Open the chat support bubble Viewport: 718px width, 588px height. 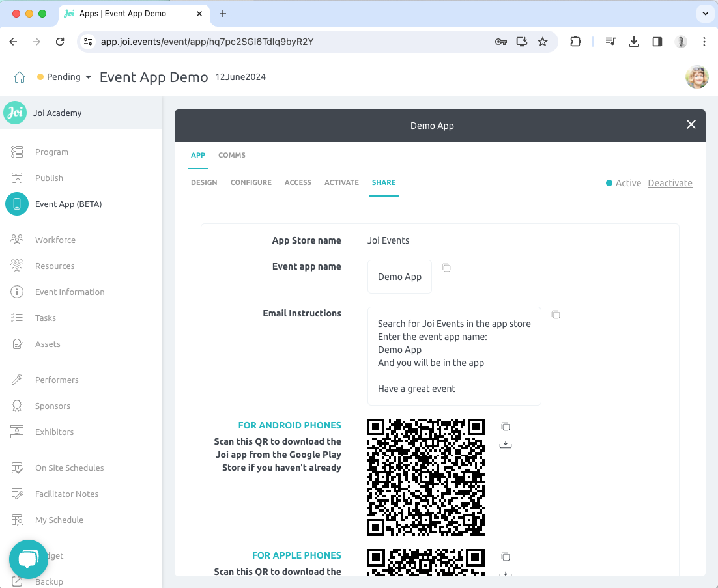pyautogui.click(x=29, y=559)
